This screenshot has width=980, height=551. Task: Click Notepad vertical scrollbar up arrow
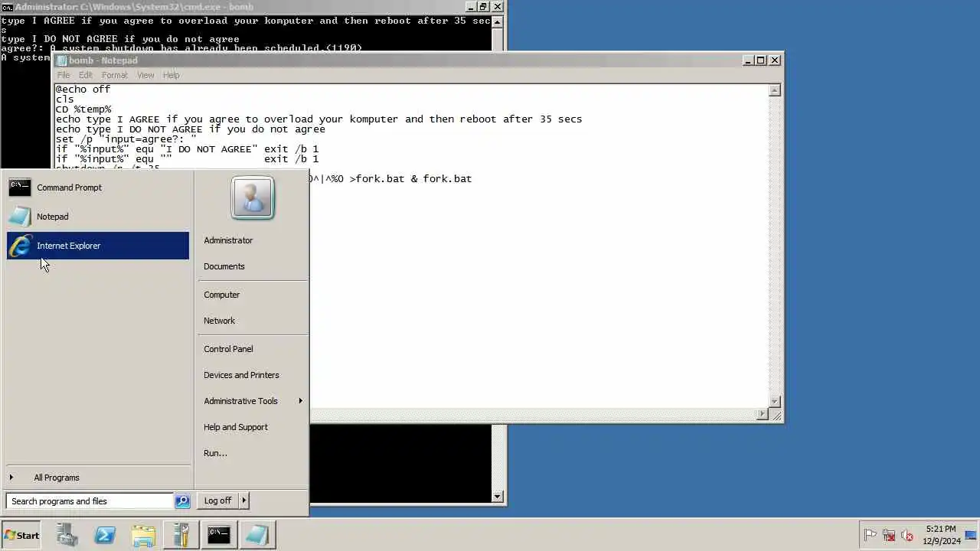pos(775,90)
